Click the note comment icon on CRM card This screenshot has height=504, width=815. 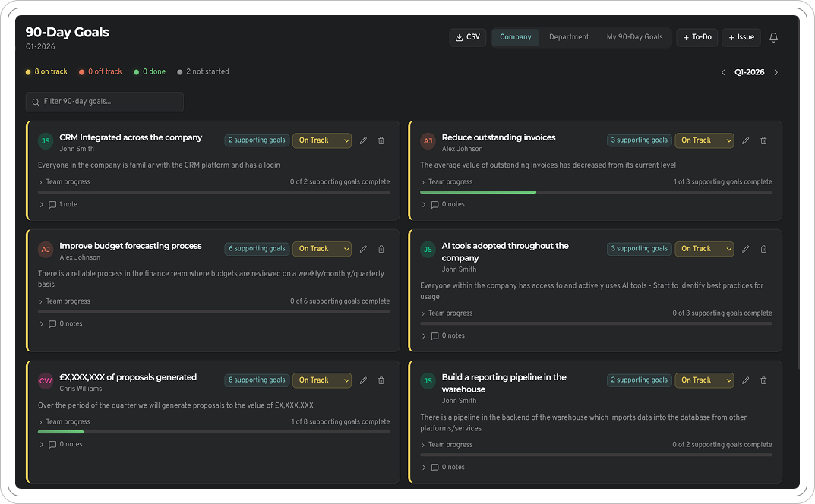52,204
